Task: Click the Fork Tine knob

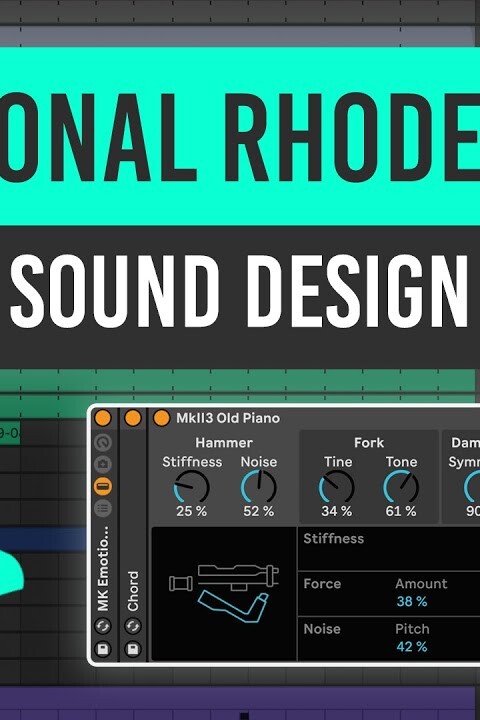Action: [x=337, y=488]
